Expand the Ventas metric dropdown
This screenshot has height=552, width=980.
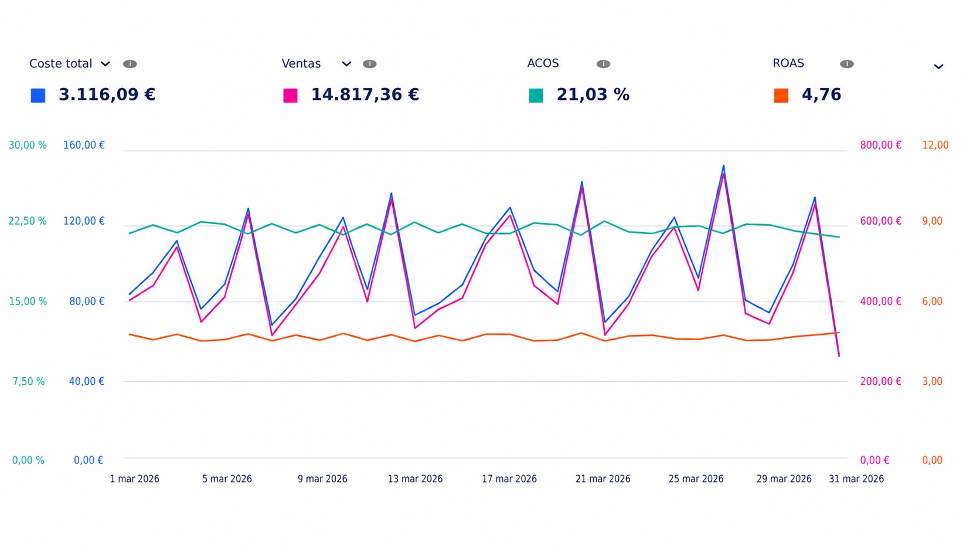346,64
